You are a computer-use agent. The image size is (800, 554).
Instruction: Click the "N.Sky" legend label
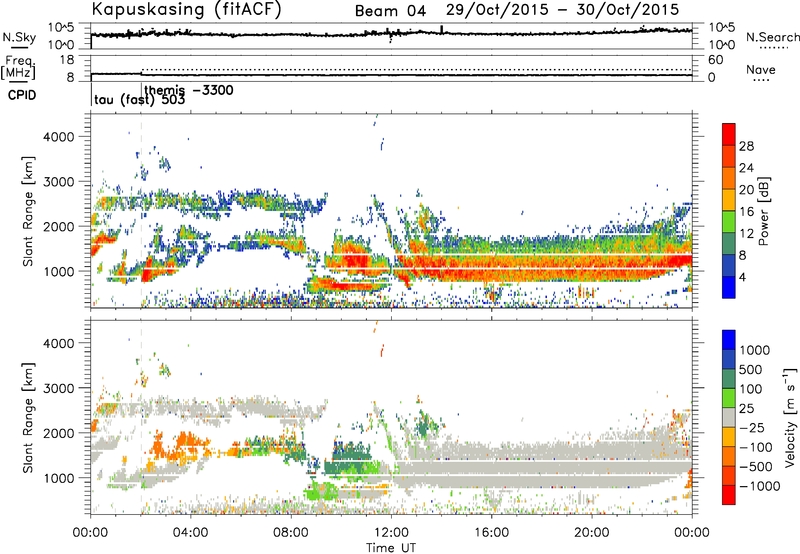click(x=19, y=37)
